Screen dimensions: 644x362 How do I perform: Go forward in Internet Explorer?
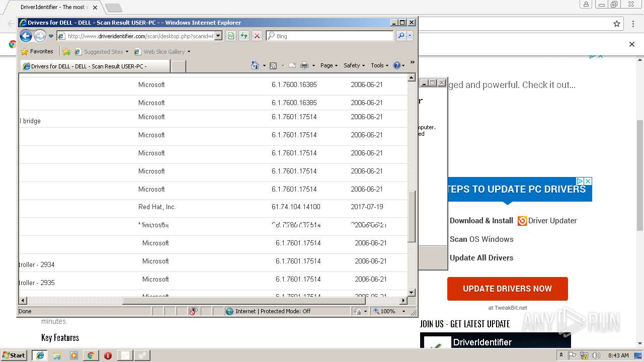pyautogui.click(x=40, y=36)
